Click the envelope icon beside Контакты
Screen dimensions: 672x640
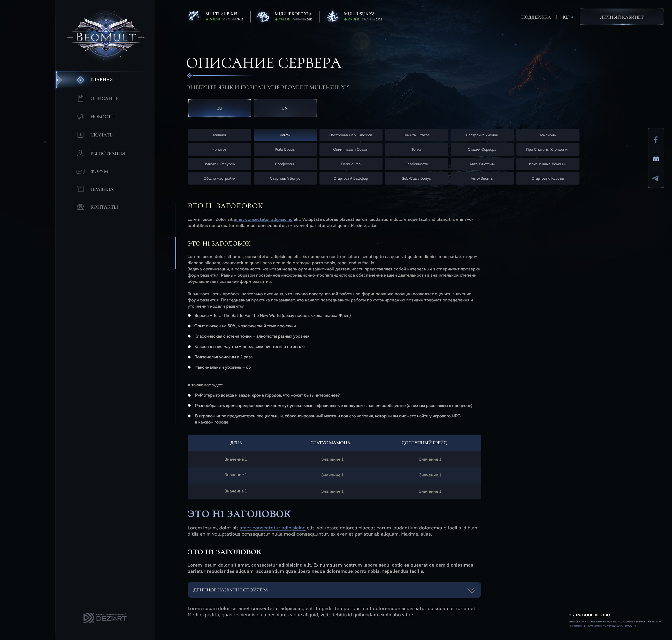[x=80, y=207]
